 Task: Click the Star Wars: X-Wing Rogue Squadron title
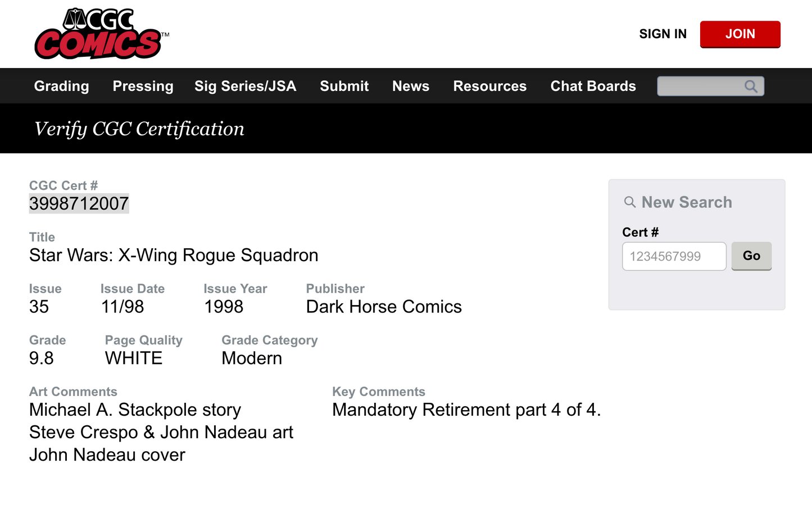pyautogui.click(x=174, y=255)
